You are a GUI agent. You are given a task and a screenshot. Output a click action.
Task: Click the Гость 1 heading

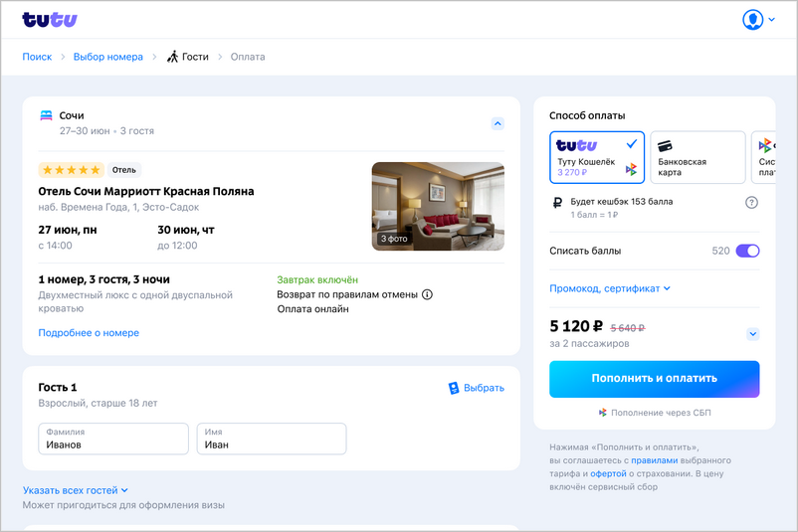tap(58, 387)
